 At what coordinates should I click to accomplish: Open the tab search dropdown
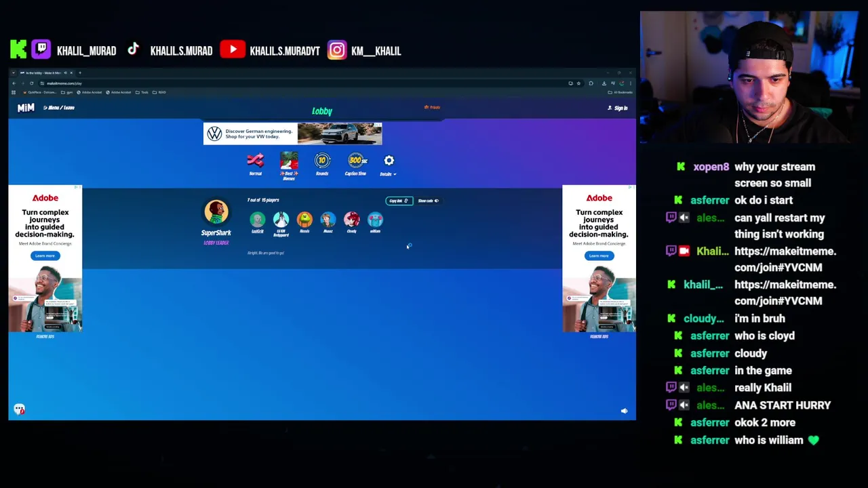point(14,73)
